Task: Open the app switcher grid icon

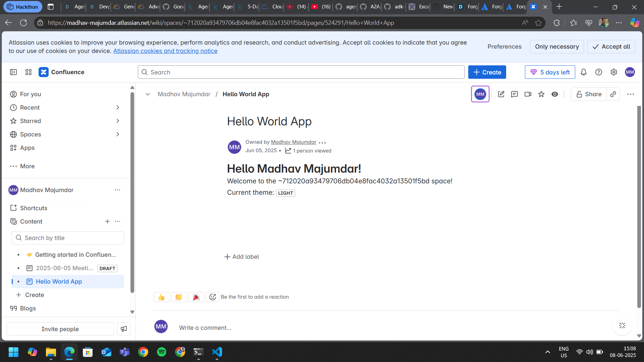Action: (29, 72)
